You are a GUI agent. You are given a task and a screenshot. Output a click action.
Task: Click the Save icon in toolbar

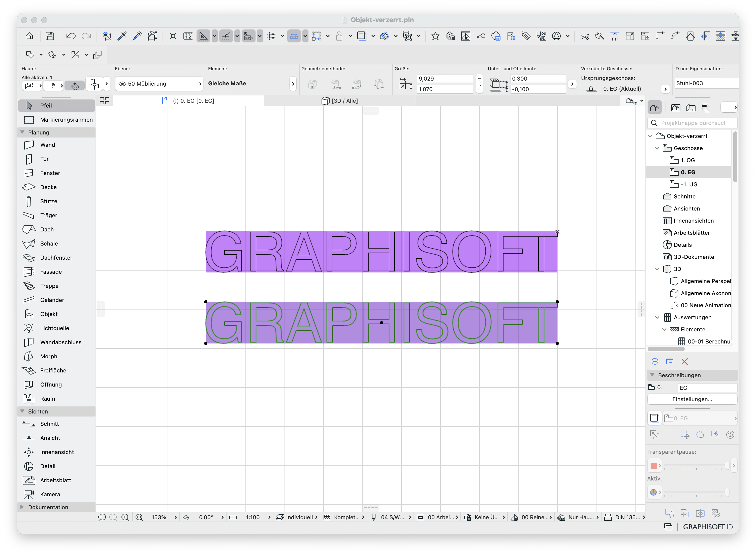50,36
